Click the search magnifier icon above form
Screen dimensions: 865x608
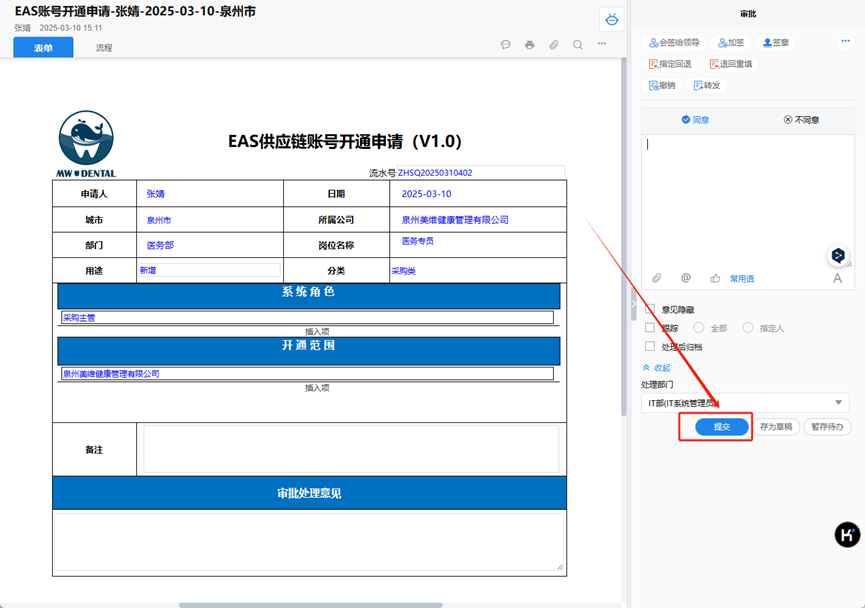577,45
